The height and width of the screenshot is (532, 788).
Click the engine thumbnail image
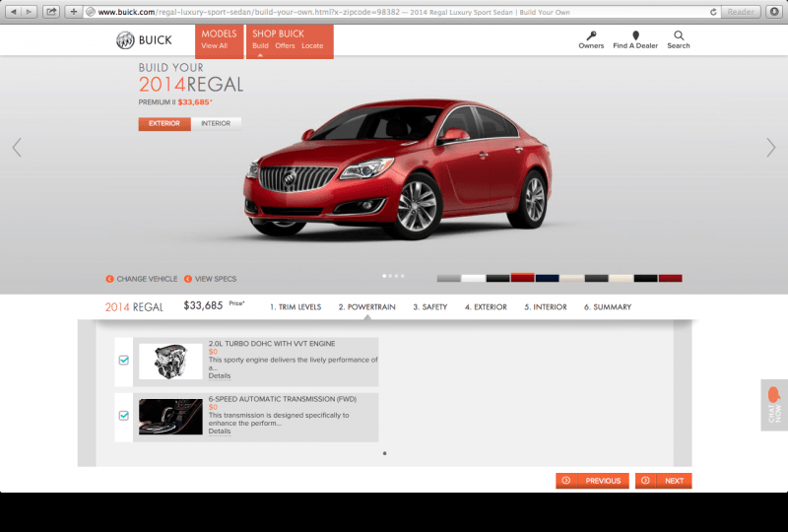click(170, 362)
